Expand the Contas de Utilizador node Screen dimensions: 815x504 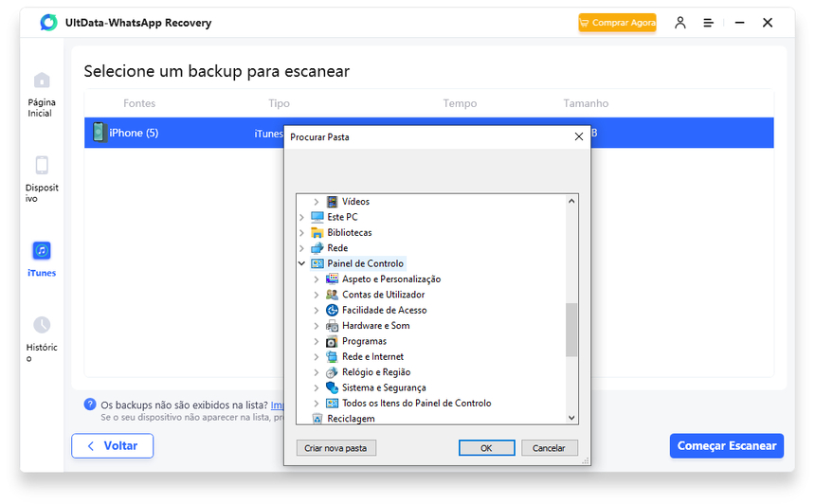click(316, 295)
